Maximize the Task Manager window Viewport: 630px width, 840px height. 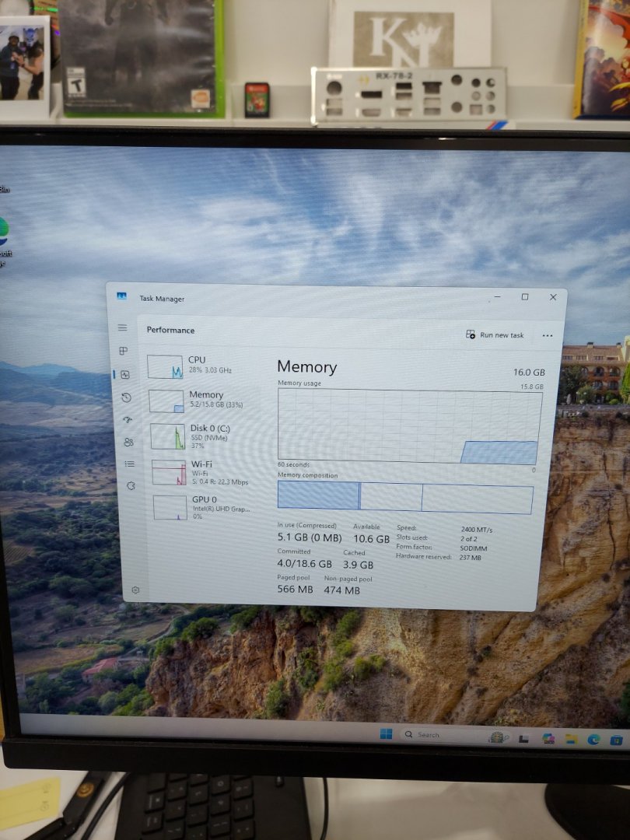pyautogui.click(x=525, y=297)
